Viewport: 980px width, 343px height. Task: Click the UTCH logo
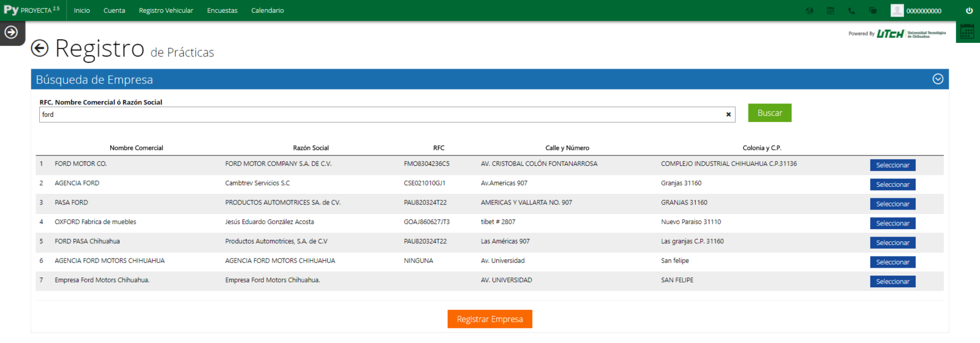(890, 34)
